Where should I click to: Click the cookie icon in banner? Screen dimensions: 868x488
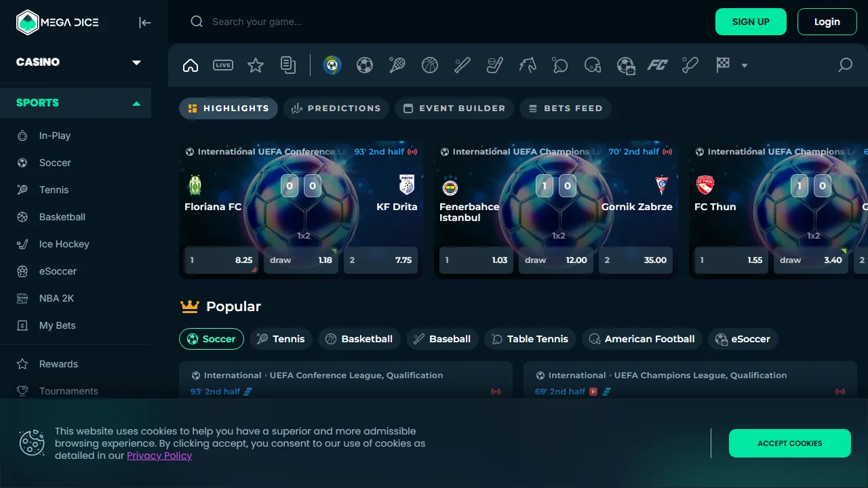[32, 443]
